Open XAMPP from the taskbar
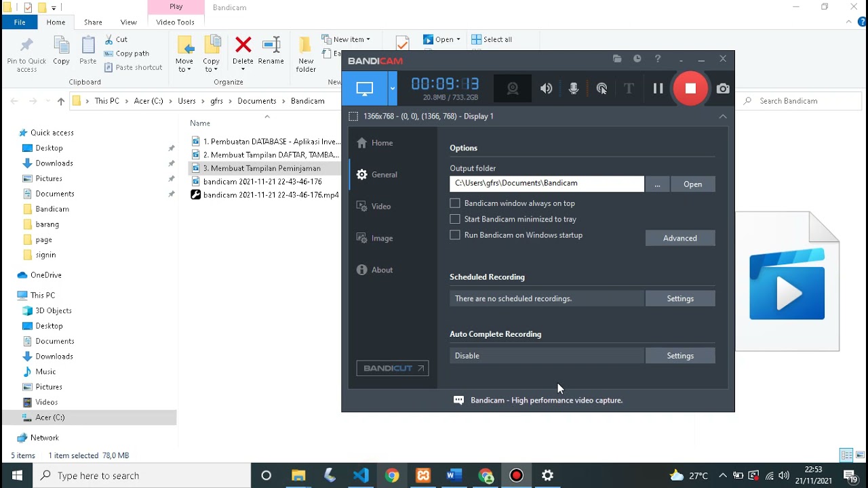 (x=423, y=476)
